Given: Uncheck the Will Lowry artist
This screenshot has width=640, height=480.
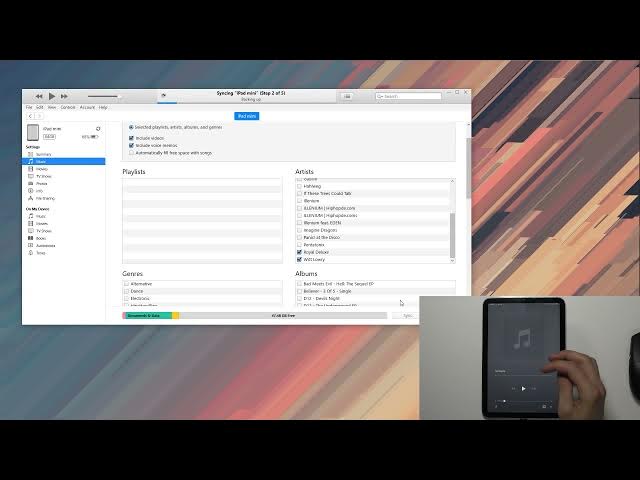Looking at the screenshot, I should pyautogui.click(x=300, y=260).
